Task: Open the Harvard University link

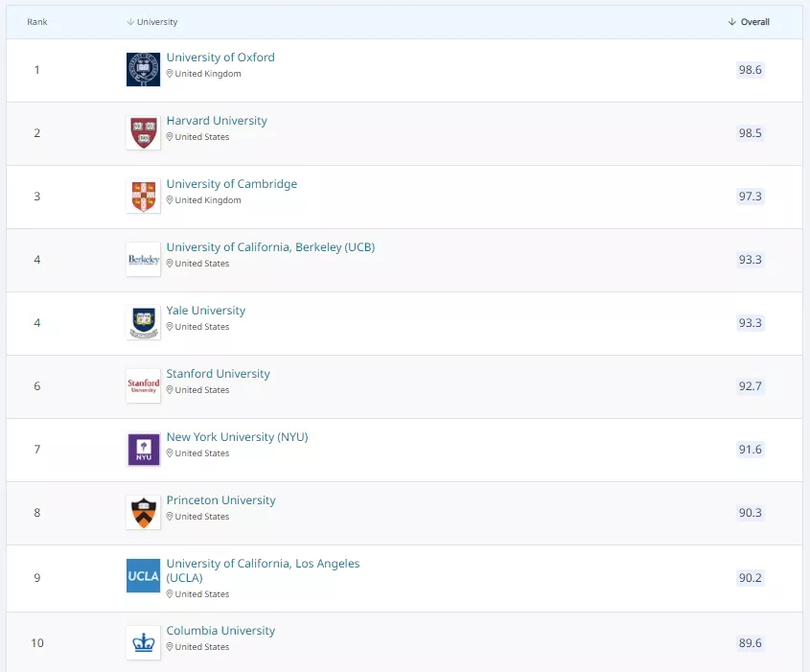Action: point(217,121)
